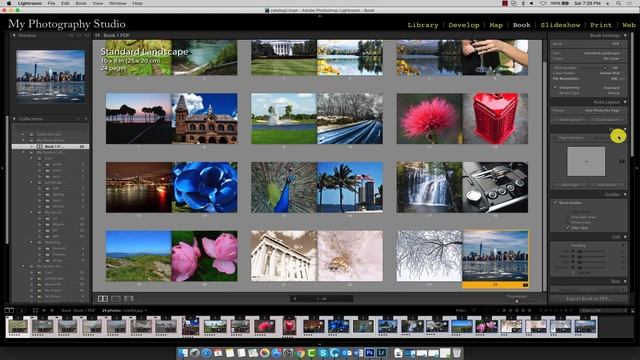Open Photoshop from the Dock
The height and width of the screenshot is (360, 640).
click(370, 352)
